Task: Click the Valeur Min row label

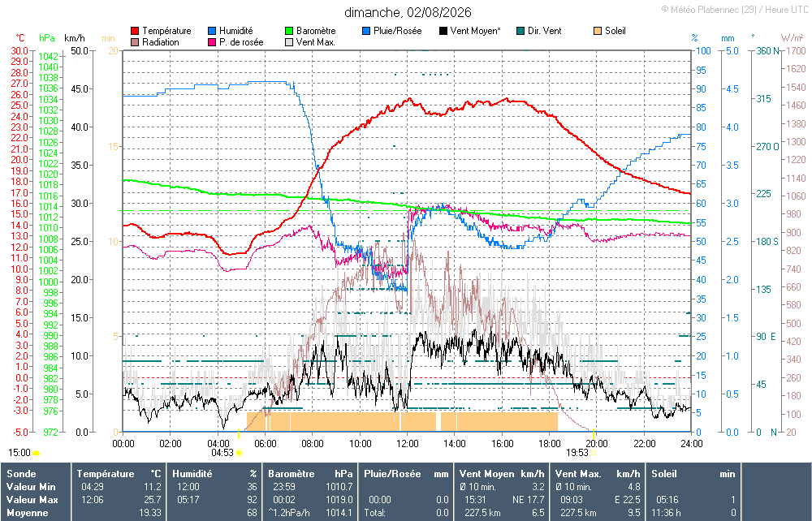Action: (31, 487)
